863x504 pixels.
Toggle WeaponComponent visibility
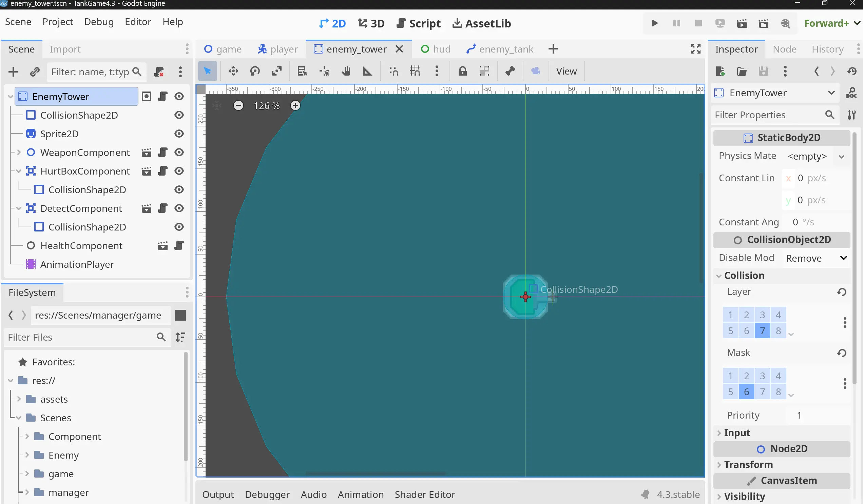(x=179, y=152)
